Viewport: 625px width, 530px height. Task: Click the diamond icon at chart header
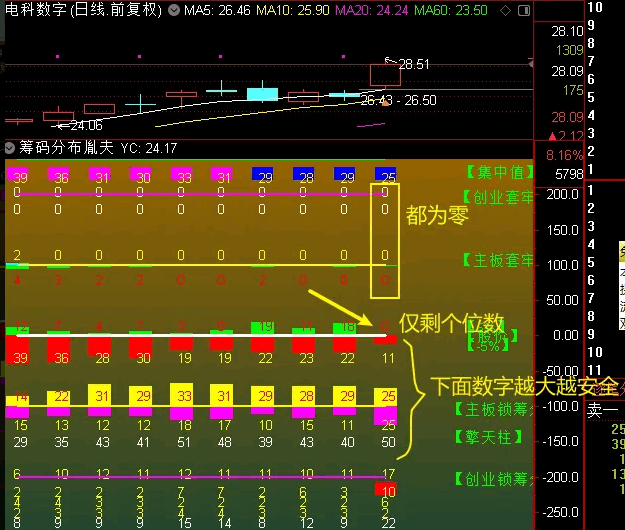[x=505, y=11]
